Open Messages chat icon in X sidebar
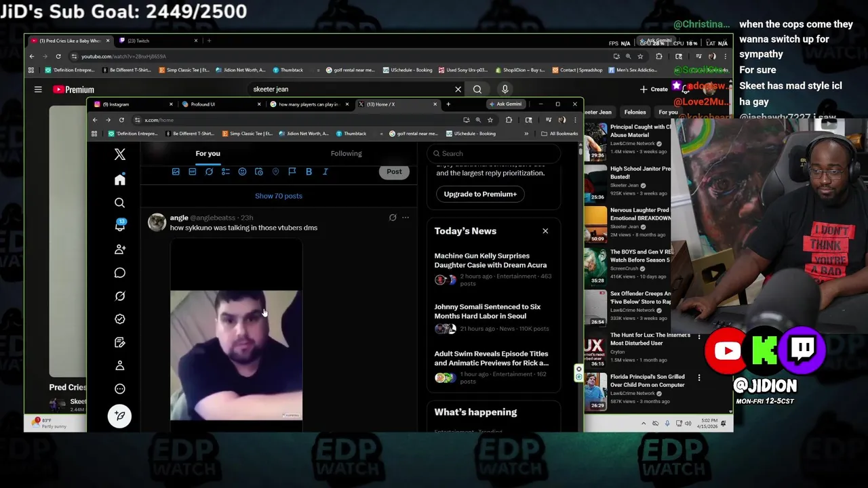Viewport: 868px width, 488px height. 120,272
